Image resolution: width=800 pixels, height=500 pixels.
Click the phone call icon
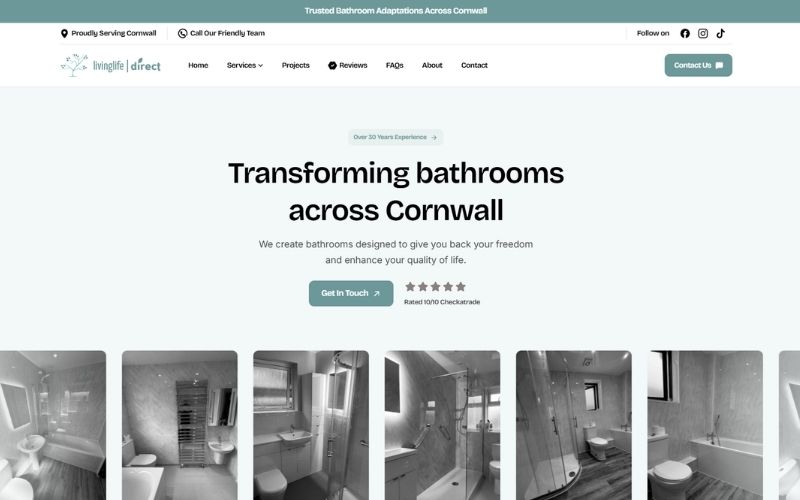pos(182,33)
